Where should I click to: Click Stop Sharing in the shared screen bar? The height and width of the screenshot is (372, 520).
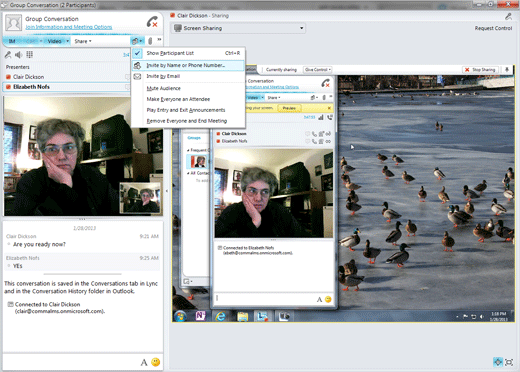(x=481, y=70)
